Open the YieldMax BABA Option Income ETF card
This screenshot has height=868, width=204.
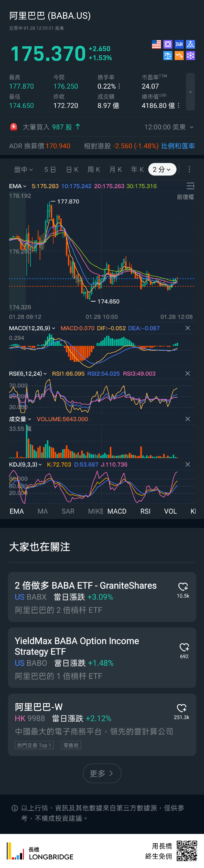click(x=94, y=657)
